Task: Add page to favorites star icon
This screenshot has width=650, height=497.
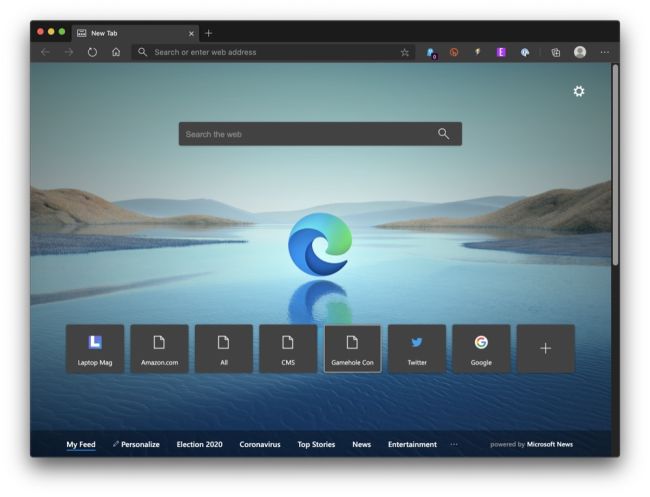Action: point(405,53)
